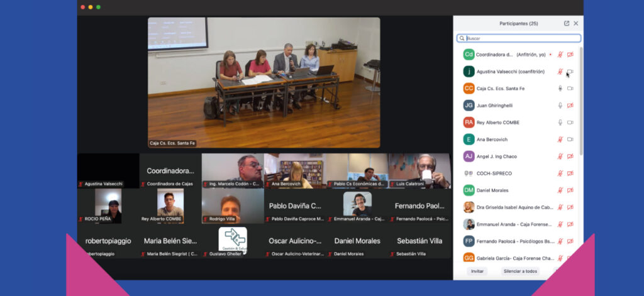Unmute Agustina Valsecchi's microphone in list
This screenshot has width=644, height=296.
[x=560, y=72]
